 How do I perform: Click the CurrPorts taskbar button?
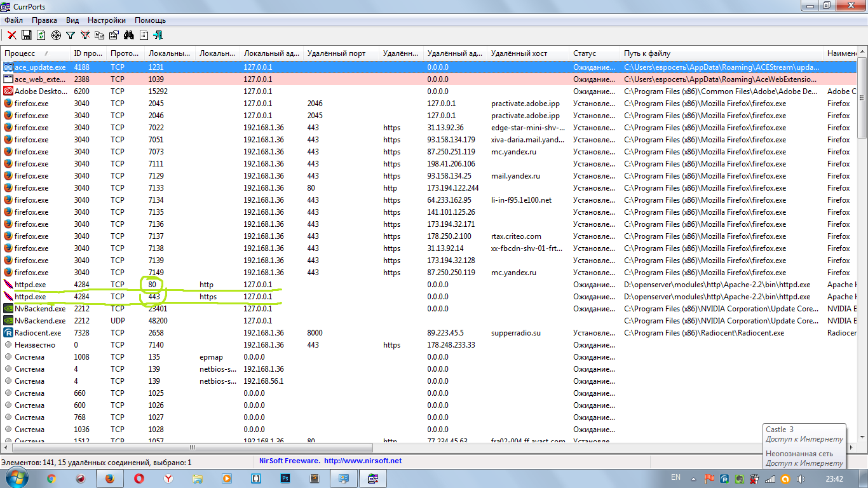coord(373,478)
